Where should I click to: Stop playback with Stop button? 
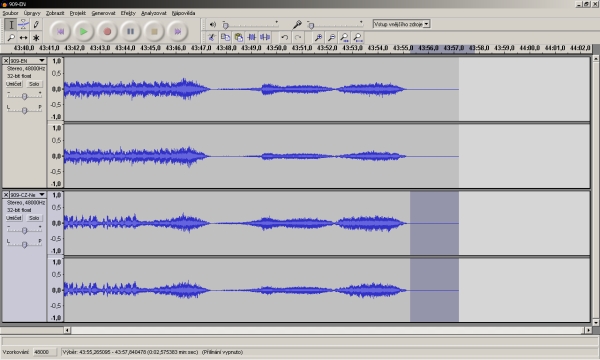pyautogui.click(x=154, y=31)
